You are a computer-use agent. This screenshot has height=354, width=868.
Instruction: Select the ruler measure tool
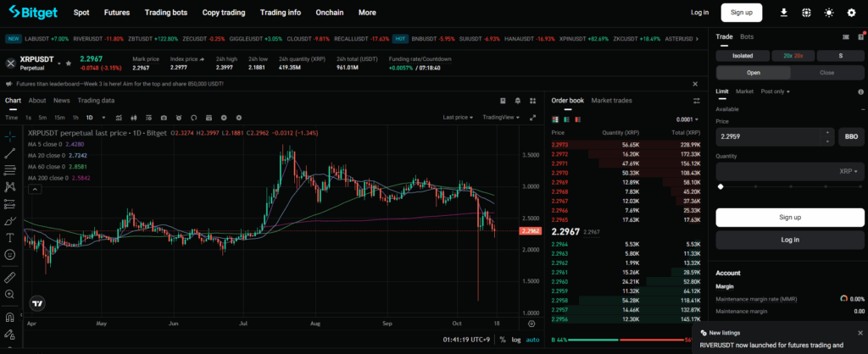tap(10, 277)
